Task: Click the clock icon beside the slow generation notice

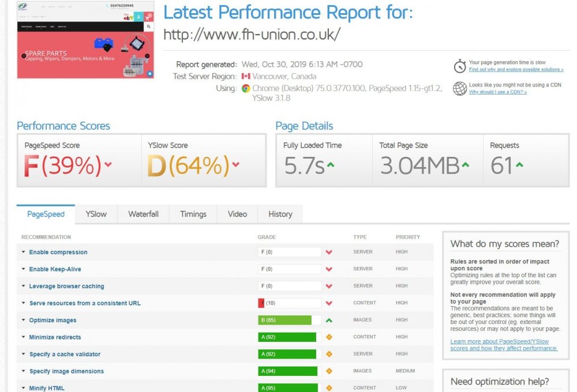Action: (x=459, y=67)
